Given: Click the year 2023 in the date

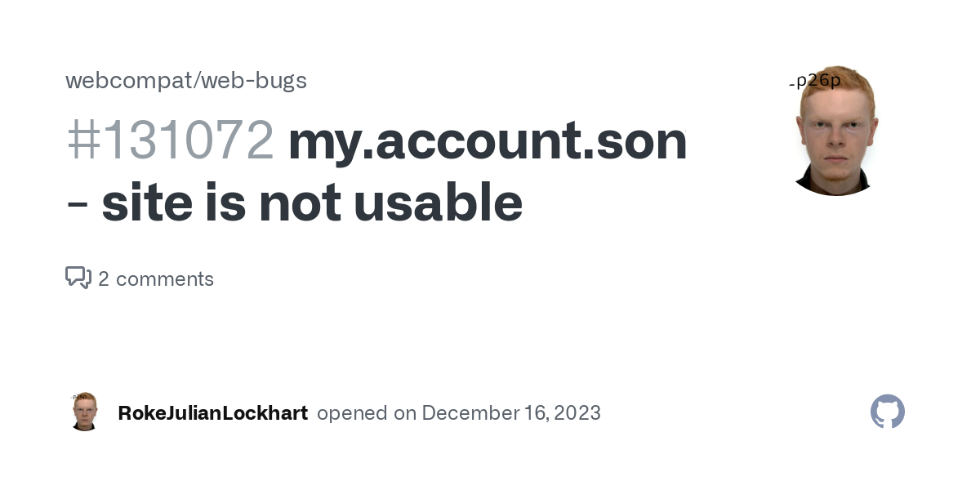Looking at the screenshot, I should (577, 413).
